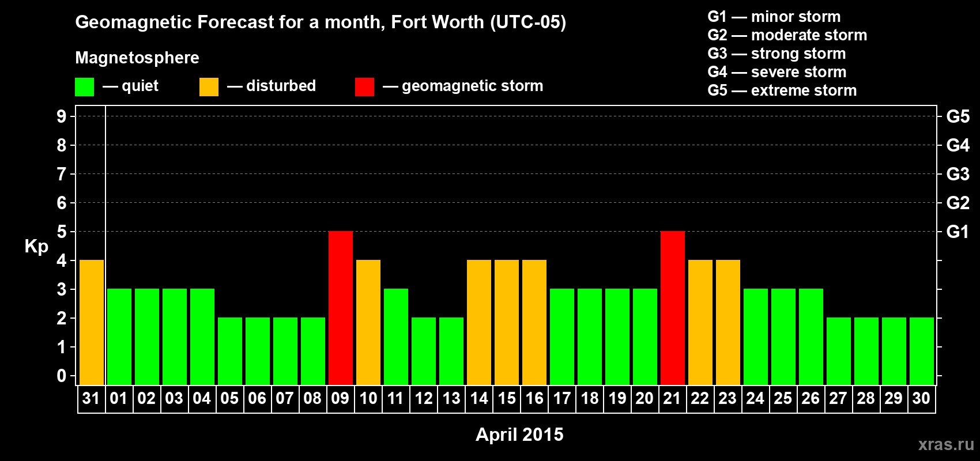Click the "G1" right-axis label
The height and width of the screenshot is (461, 980).
point(958,232)
